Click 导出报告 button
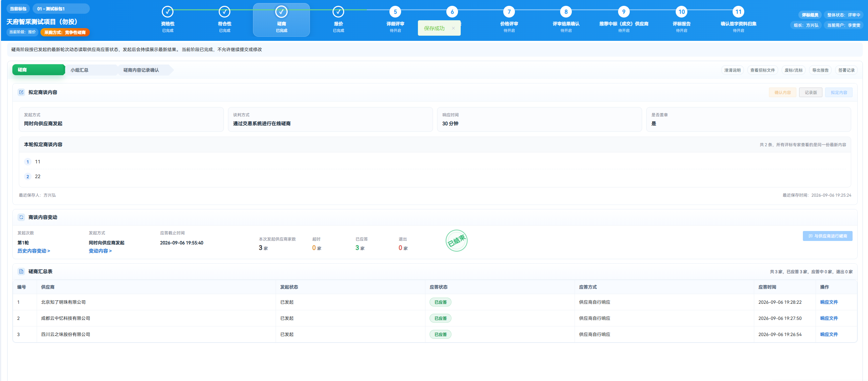 [x=820, y=70]
